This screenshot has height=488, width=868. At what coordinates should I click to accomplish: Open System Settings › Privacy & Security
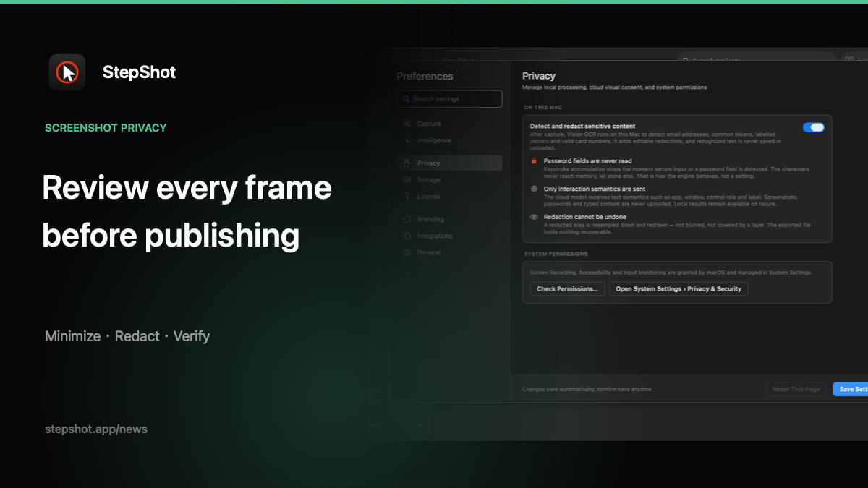point(678,288)
